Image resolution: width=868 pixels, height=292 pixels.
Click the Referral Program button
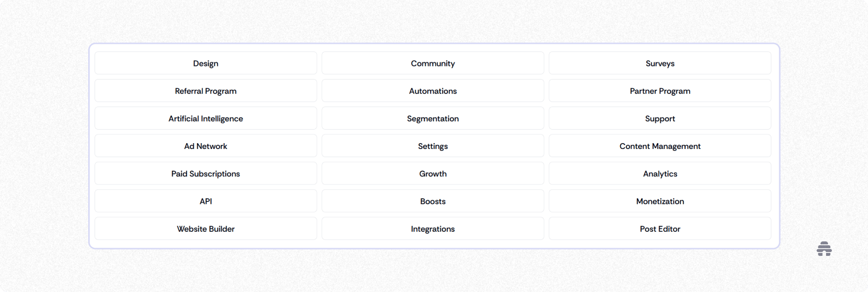pos(205,91)
